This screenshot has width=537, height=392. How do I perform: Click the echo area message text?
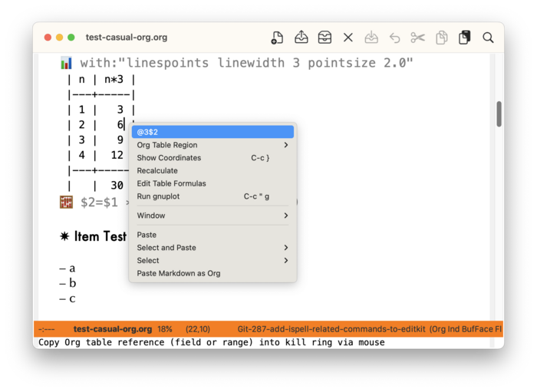[211, 342]
